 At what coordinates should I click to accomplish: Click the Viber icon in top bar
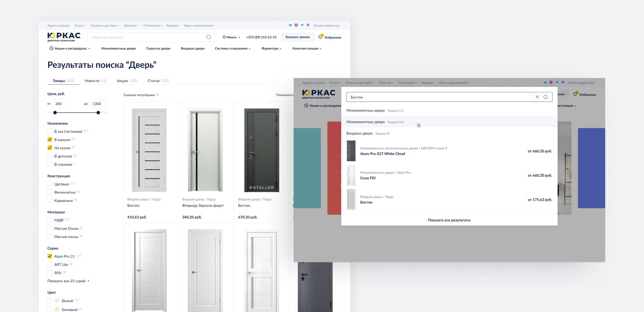click(308, 25)
